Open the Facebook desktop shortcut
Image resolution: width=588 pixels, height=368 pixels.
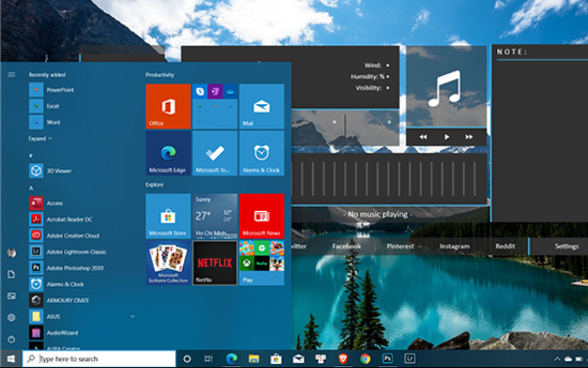pyautogui.click(x=346, y=247)
